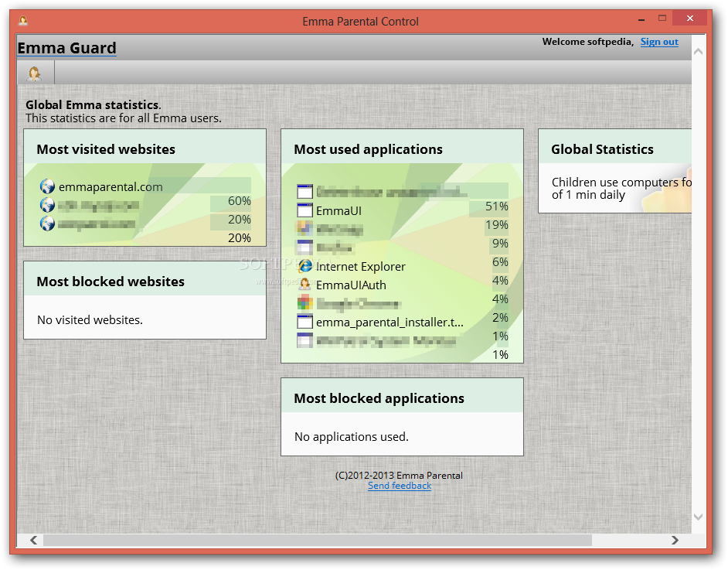Screen dimensions: 728x570
Task: Click the Sign out link
Action: 659,42
